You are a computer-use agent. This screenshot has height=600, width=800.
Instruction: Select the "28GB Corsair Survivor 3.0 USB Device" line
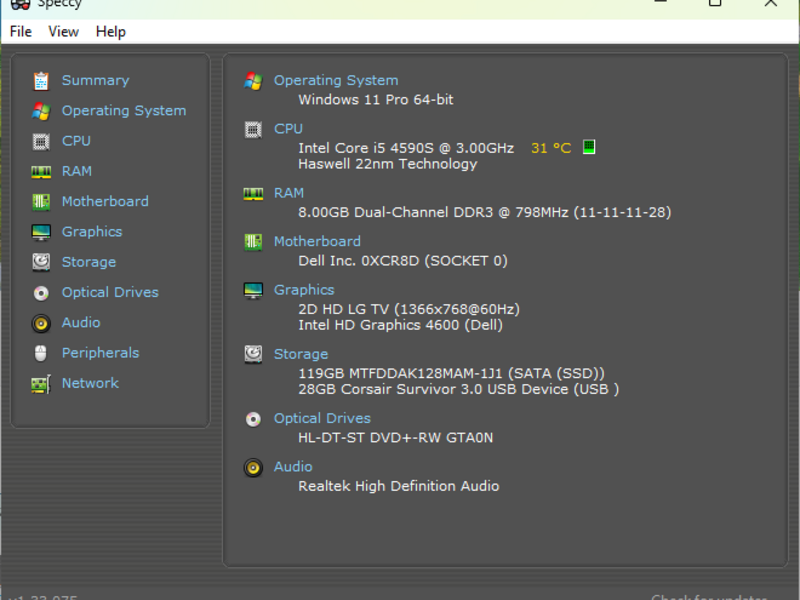pyautogui.click(x=459, y=389)
